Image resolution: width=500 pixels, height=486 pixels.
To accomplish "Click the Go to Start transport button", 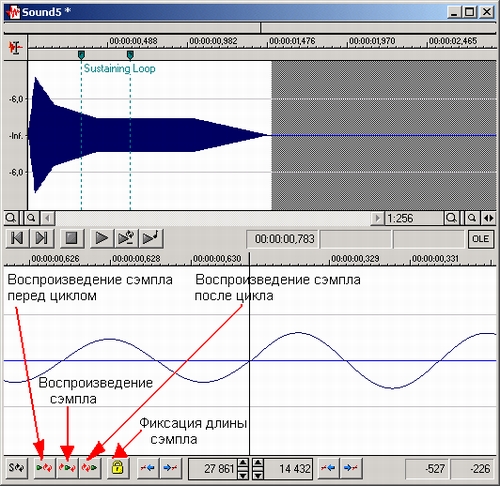I will [17, 238].
